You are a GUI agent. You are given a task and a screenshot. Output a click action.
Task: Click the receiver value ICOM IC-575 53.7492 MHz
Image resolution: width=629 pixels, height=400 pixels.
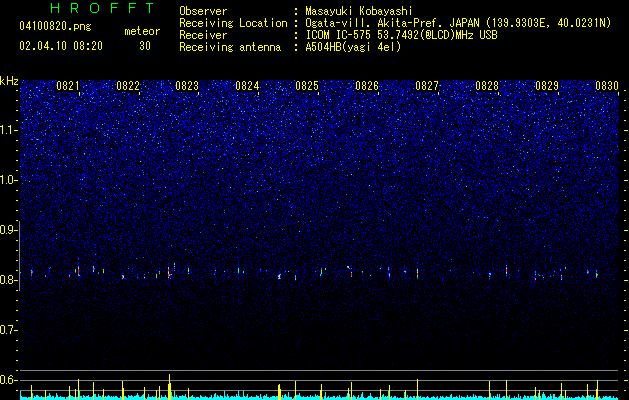(x=401, y=35)
